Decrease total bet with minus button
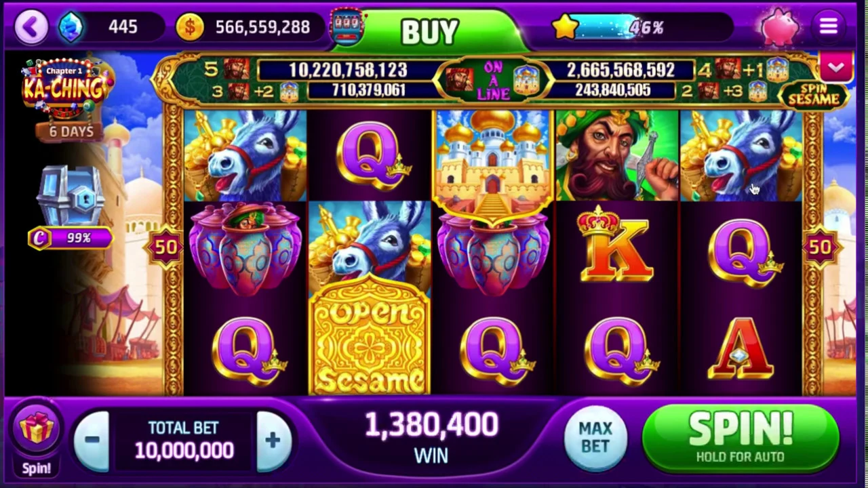Image resolution: width=868 pixels, height=488 pixels. click(x=92, y=440)
